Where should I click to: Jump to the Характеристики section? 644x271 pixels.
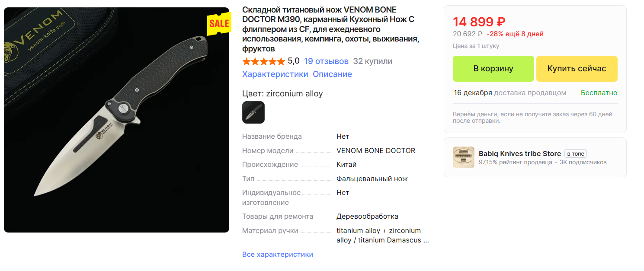pos(275,74)
